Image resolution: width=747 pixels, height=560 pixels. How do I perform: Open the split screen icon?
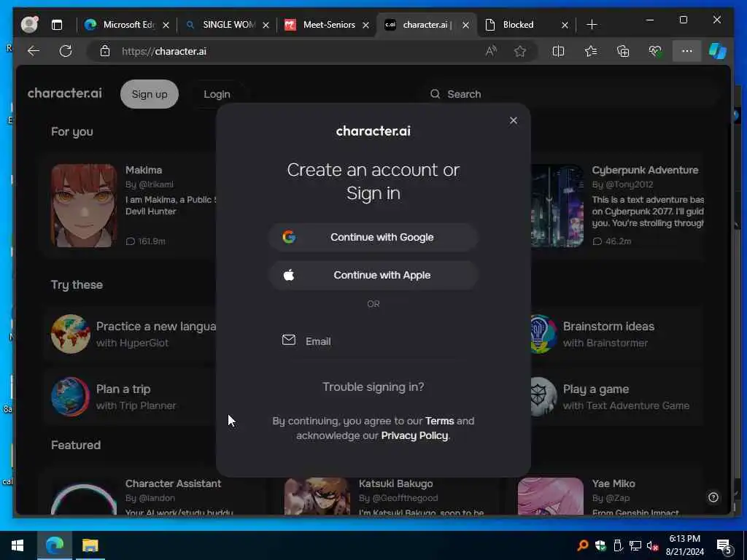[558, 51]
